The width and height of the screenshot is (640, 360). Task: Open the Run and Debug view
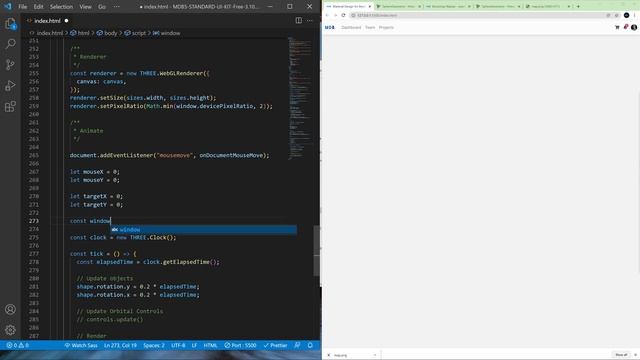[x=10, y=85]
